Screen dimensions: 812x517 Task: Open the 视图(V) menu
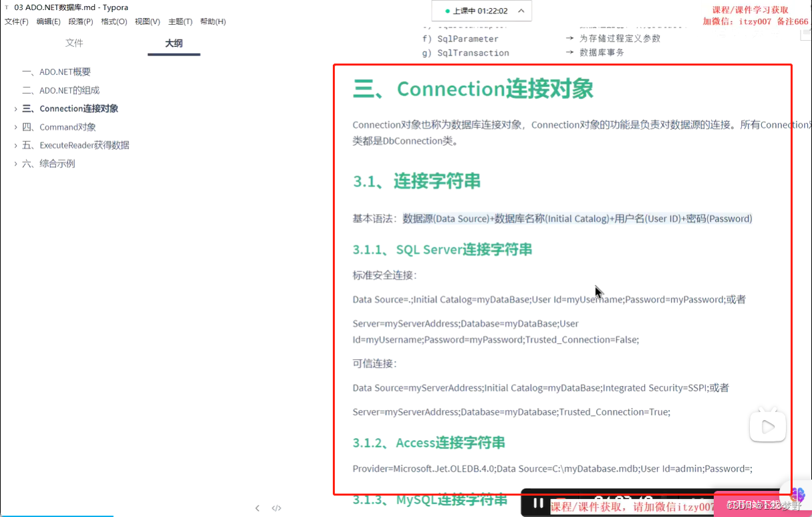147,21
